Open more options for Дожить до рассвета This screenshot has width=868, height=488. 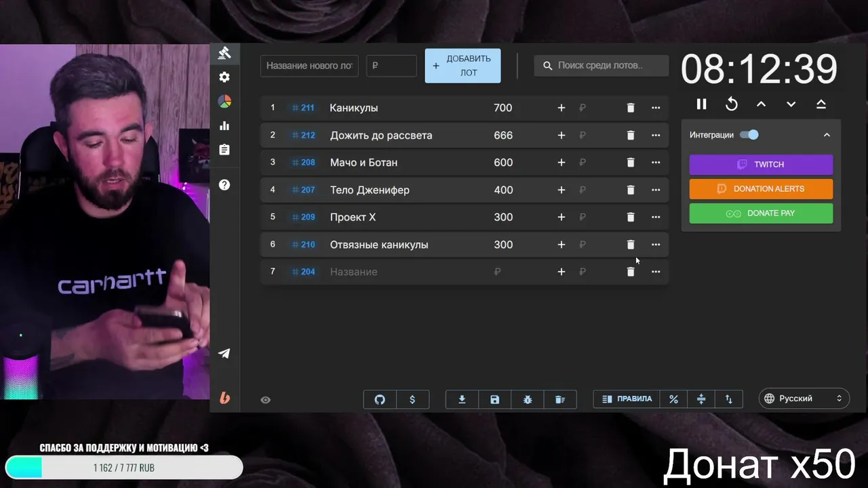[656, 136]
